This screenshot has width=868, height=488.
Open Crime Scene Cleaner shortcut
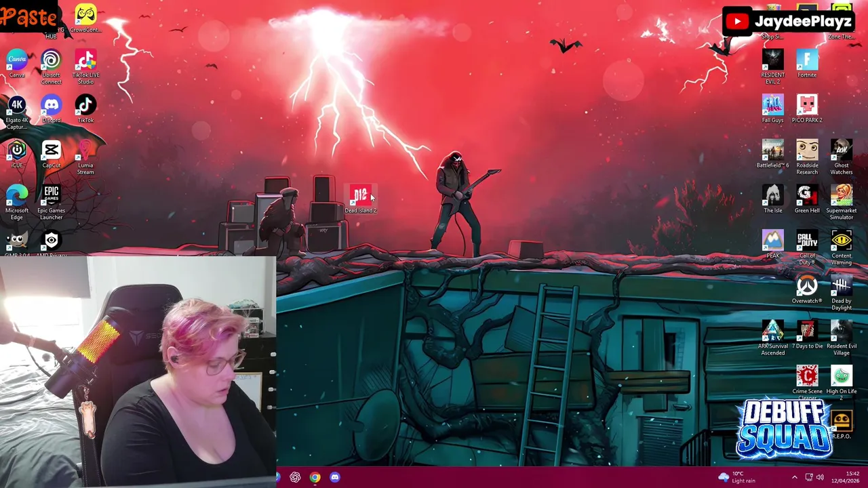(807, 382)
